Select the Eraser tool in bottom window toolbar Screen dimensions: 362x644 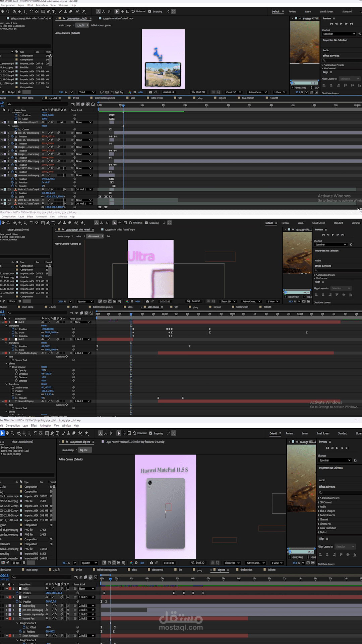[x=74, y=433]
